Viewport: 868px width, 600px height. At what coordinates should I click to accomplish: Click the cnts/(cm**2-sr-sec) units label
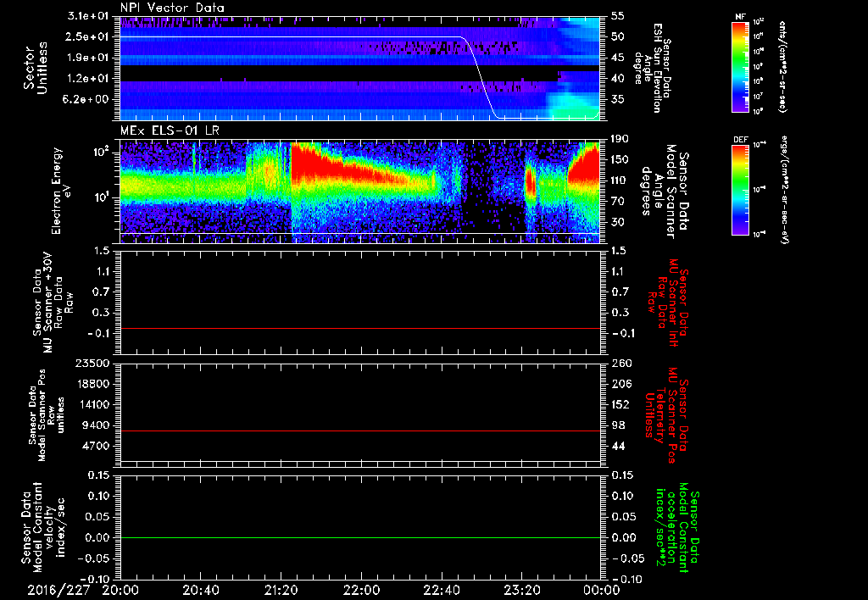(782, 66)
